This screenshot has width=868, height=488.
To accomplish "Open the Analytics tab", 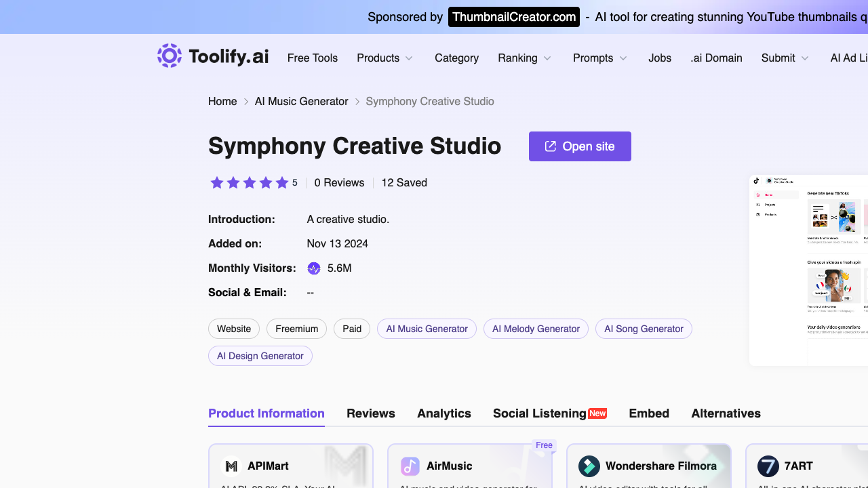I will pos(444,413).
